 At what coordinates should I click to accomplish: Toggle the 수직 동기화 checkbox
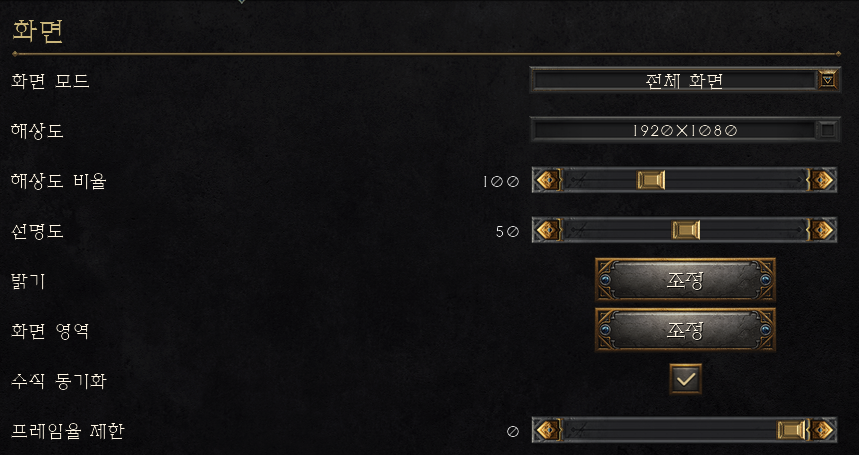point(685,379)
